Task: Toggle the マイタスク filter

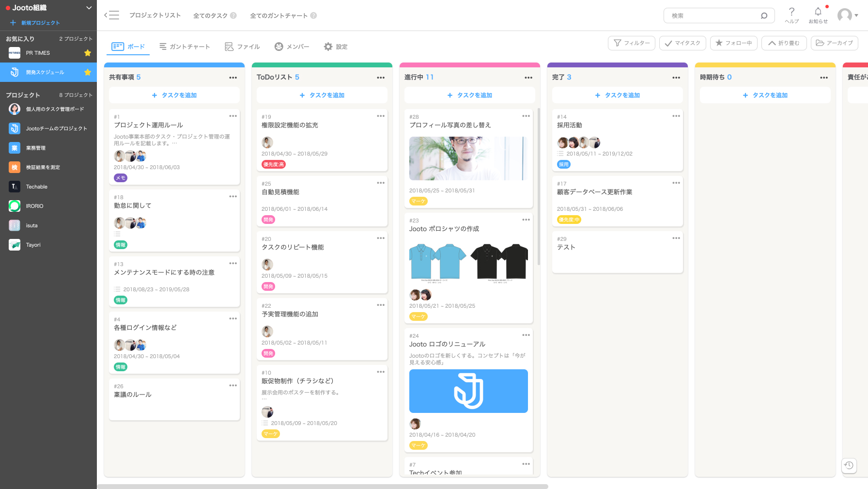Action: pos(682,43)
